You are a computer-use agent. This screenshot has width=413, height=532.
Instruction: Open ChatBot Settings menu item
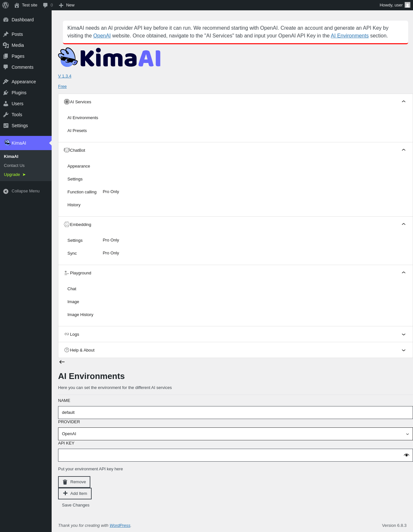75,179
